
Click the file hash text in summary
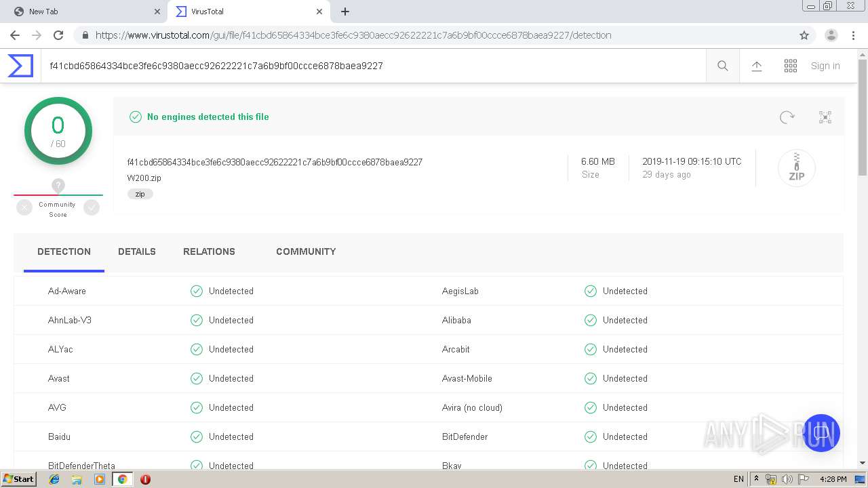(x=275, y=162)
